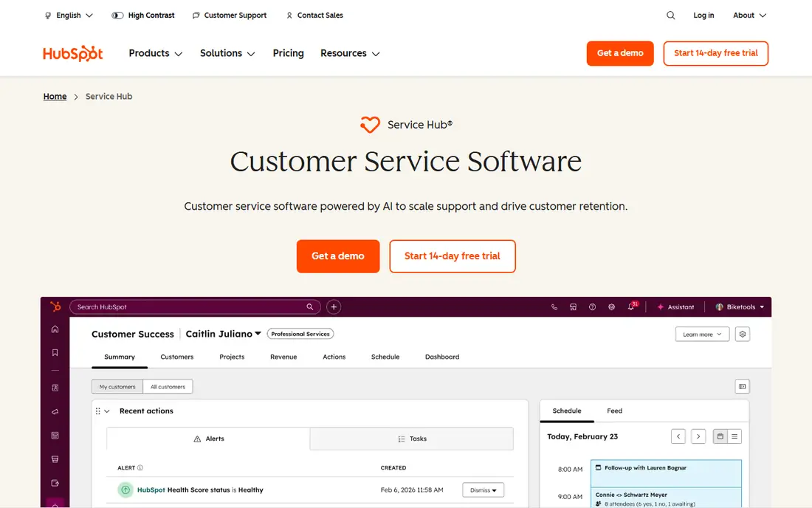Switch to the Feed tab

(615, 411)
